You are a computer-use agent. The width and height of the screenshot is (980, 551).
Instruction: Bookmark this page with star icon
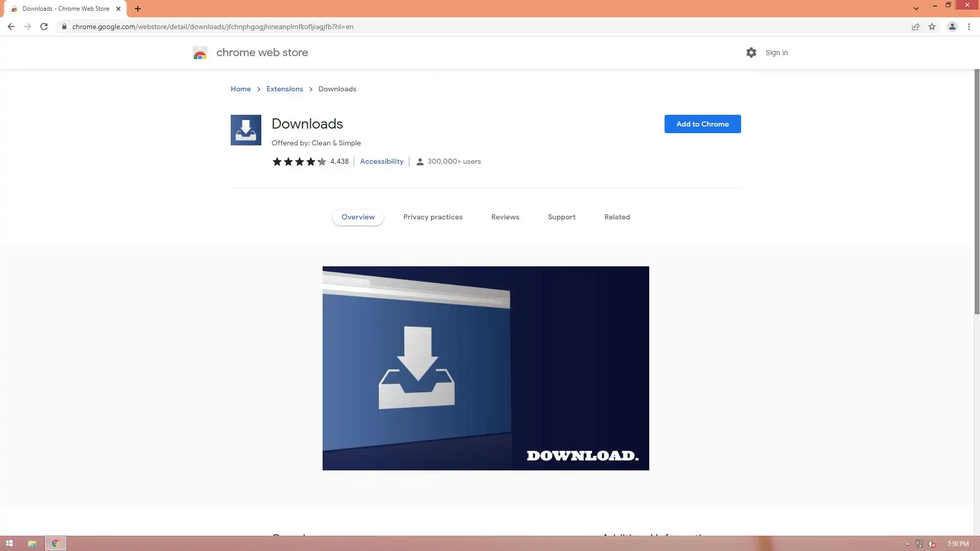pyautogui.click(x=932, y=27)
